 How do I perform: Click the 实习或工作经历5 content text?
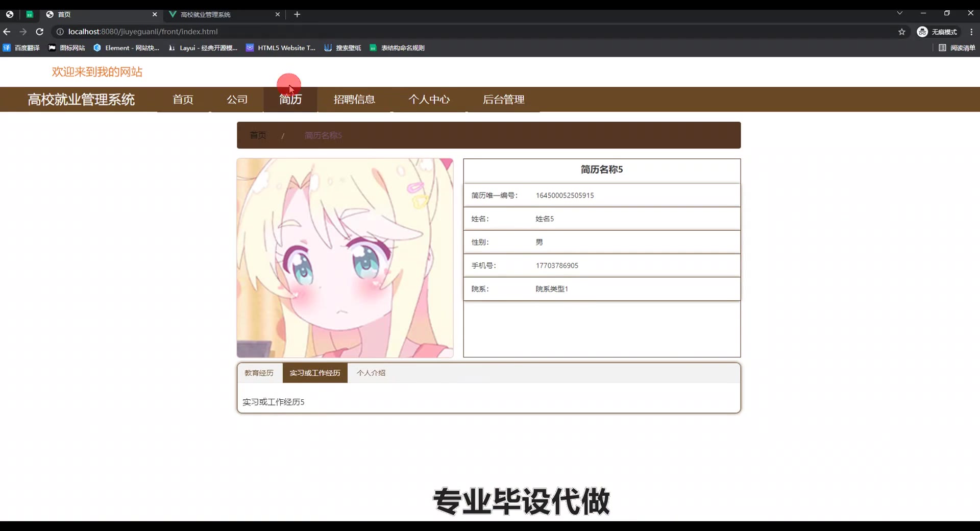point(274,402)
